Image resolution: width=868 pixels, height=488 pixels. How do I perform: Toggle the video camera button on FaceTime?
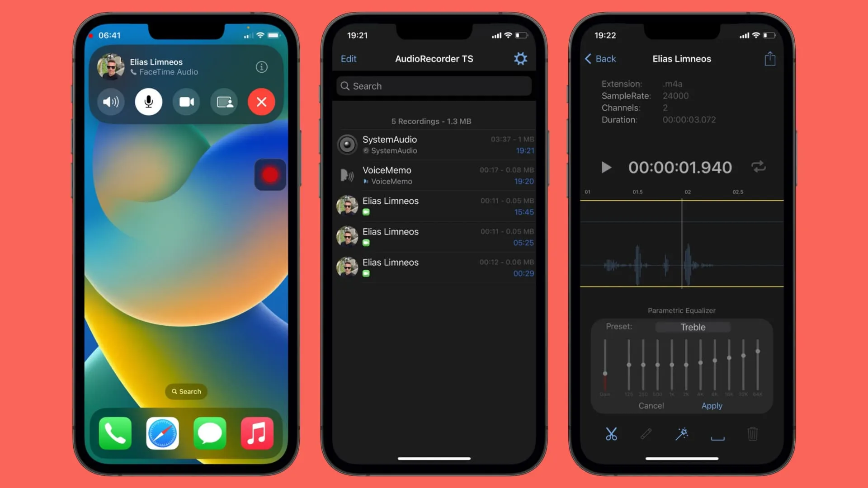click(186, 101)
